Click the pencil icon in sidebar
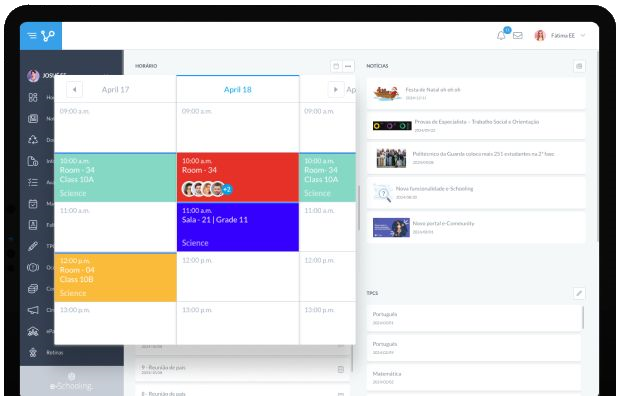Viewport: 620px width, 396px height. coord(33,246)
